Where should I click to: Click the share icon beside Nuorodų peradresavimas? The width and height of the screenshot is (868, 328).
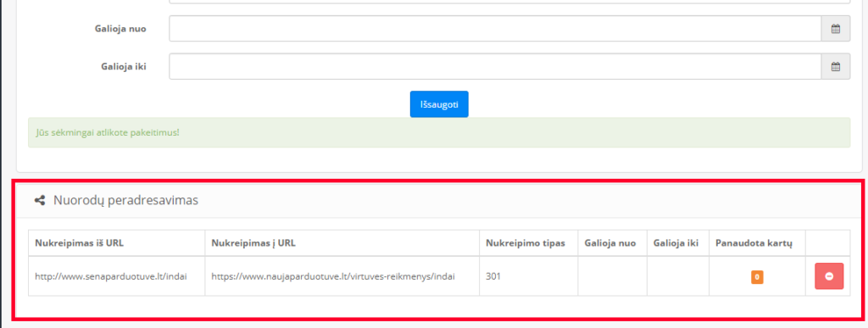coord(40,200)
